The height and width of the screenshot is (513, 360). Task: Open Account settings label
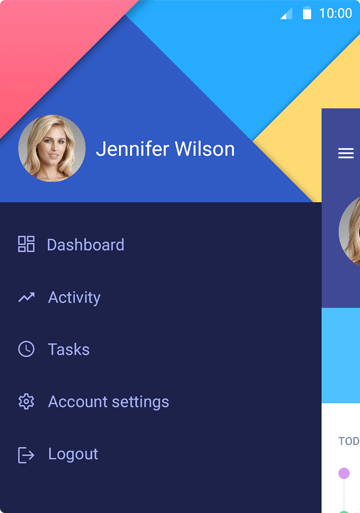[x=109, y=402]
